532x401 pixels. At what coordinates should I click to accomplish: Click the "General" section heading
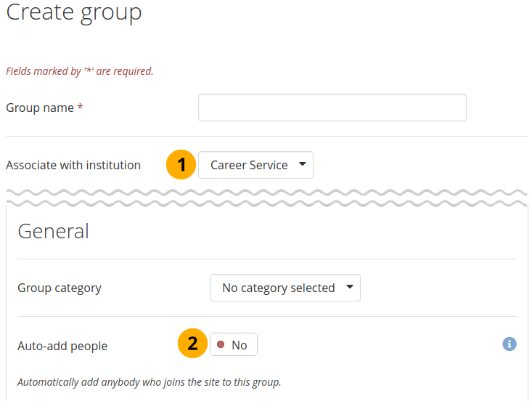pos(53,231)
